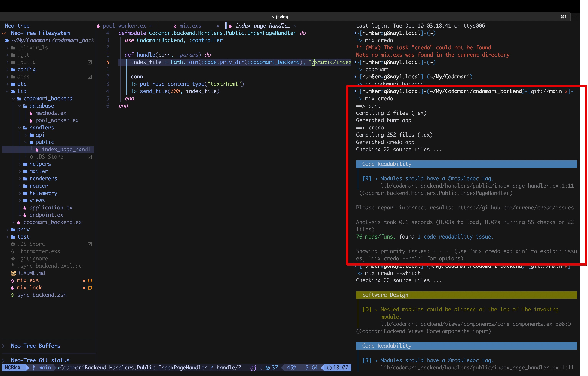
Task: Click the pool_worker.ex tab
Action: (124, 26)
